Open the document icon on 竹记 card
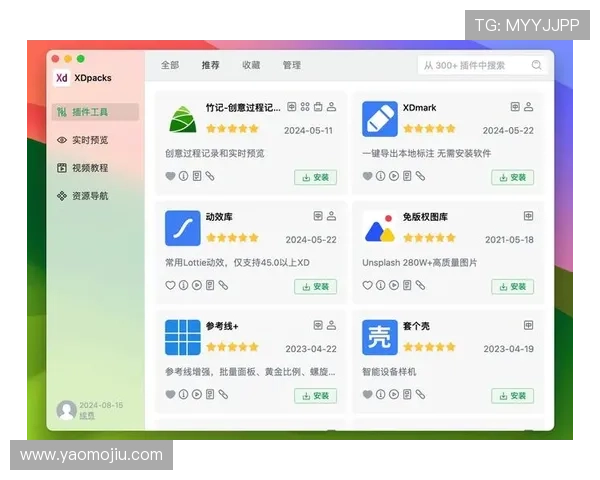 [x=197, y=176]
